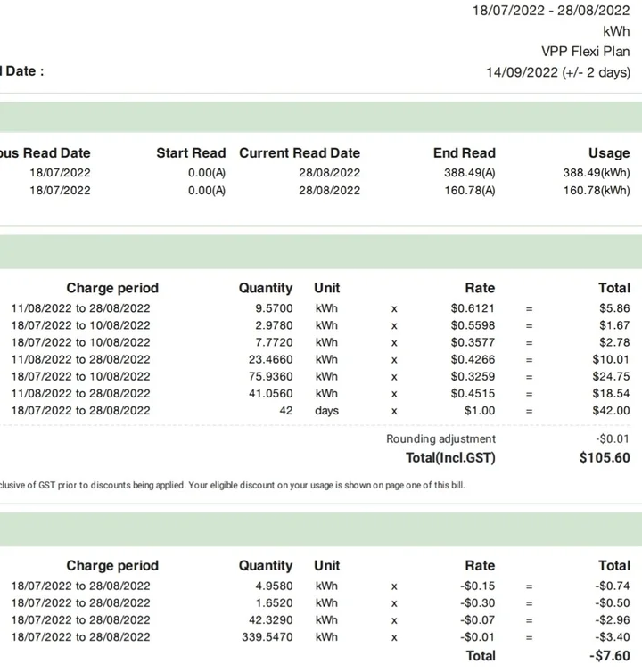
Task: Select the Current Read Date column header
Action: (300, 153)
